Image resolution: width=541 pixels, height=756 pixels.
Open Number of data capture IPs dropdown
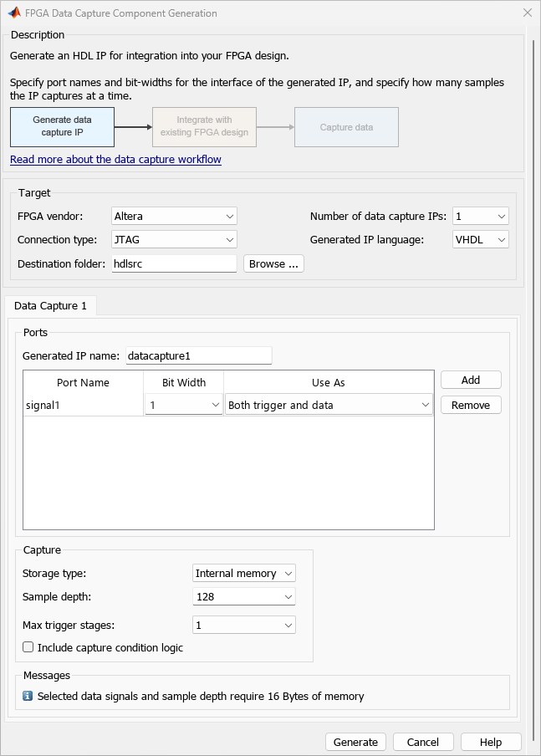(480, 217)
